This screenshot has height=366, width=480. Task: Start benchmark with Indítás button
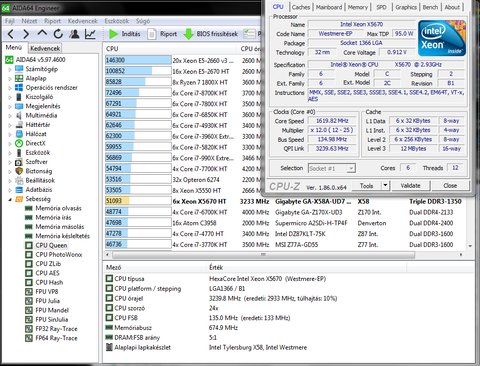tap(125, 34)
